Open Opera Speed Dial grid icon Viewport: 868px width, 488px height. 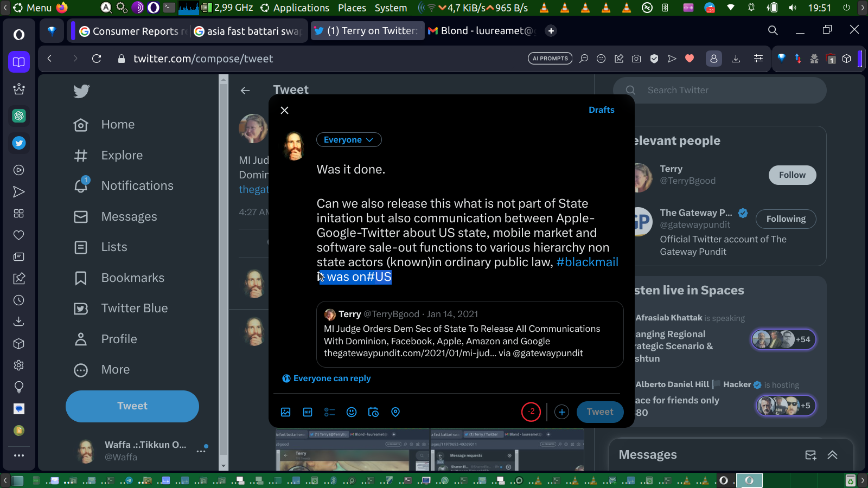(19, 213)
